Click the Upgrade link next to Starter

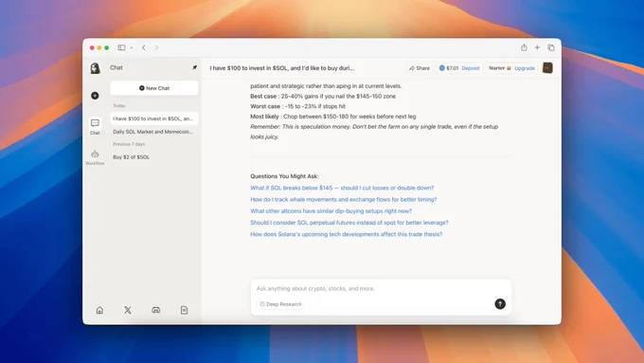pos(525,68)
